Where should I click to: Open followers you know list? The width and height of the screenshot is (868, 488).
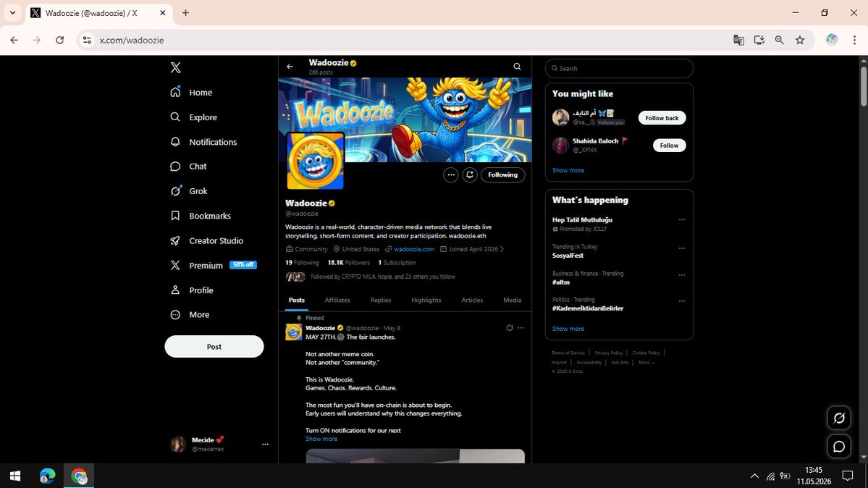pyautogui.click(x=371, y=277)
